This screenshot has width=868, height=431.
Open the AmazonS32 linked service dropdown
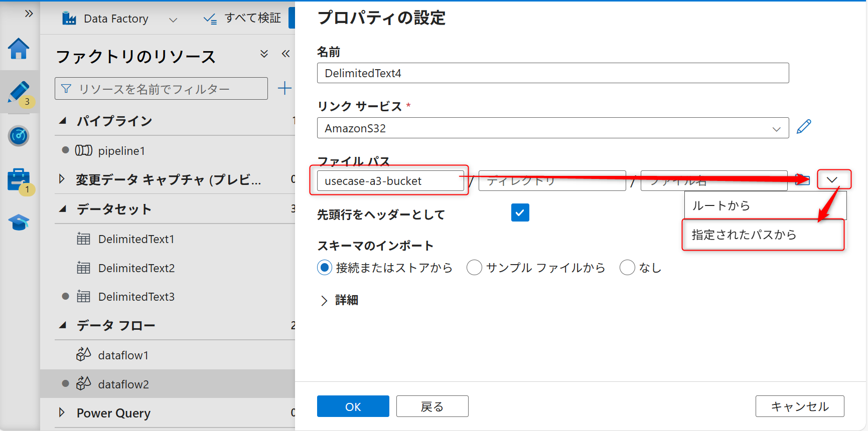coord(552,128)
